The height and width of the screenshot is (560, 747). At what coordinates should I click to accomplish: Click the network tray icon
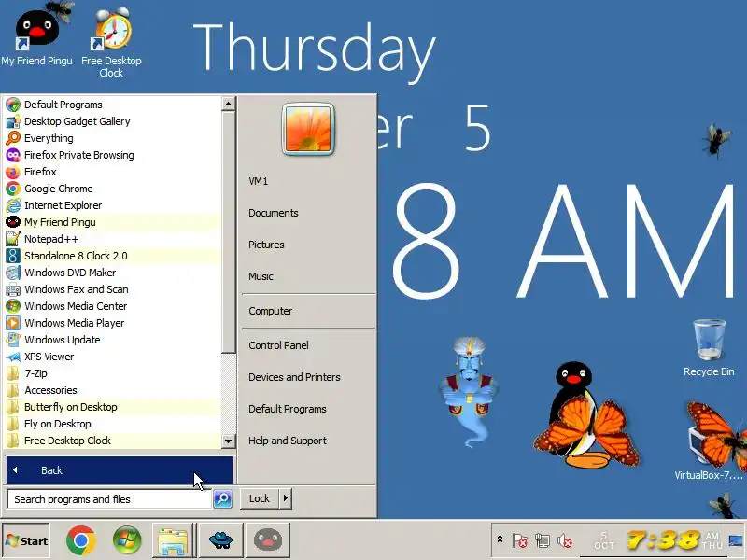[543, 540]
